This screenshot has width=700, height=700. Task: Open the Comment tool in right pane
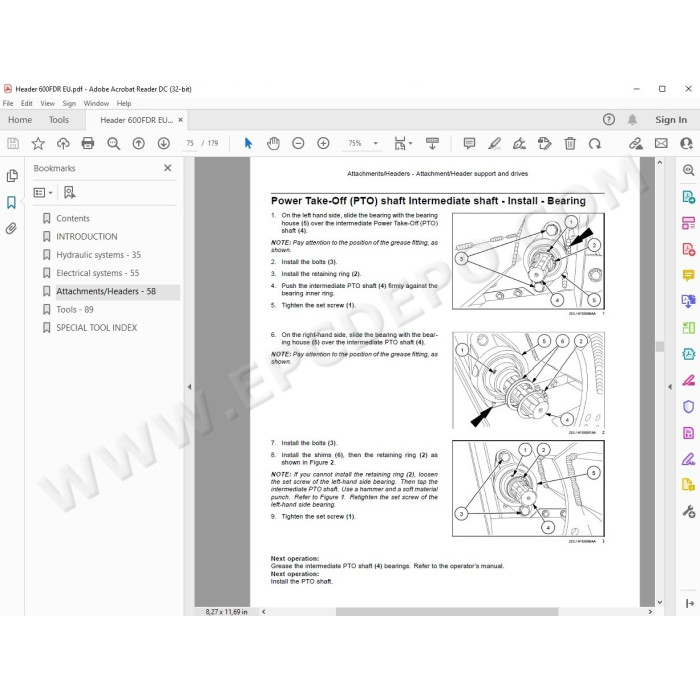click(x=688, y=275)
